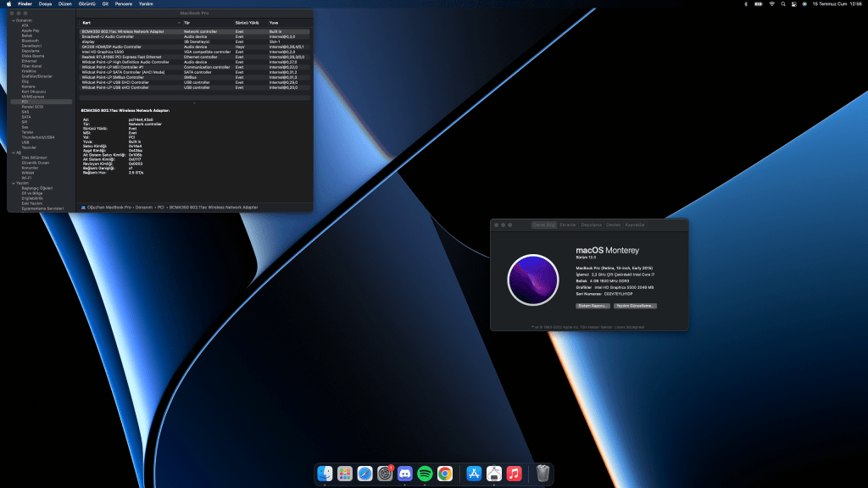Image resolution: width=868 pixels, height=488 pixels.
Task: Open System Preferences from the Dock
Action: pyautogui.click(x=385, y=474)
